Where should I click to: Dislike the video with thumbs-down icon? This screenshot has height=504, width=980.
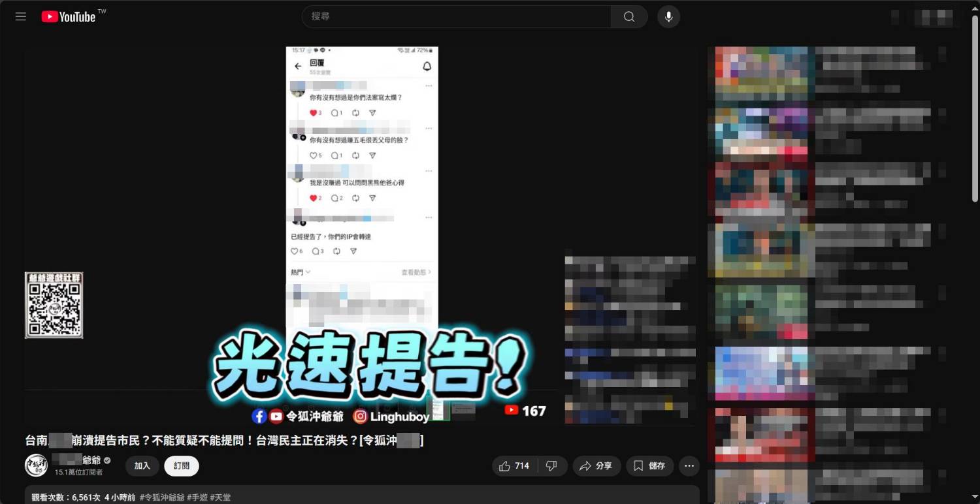[551, 465]
